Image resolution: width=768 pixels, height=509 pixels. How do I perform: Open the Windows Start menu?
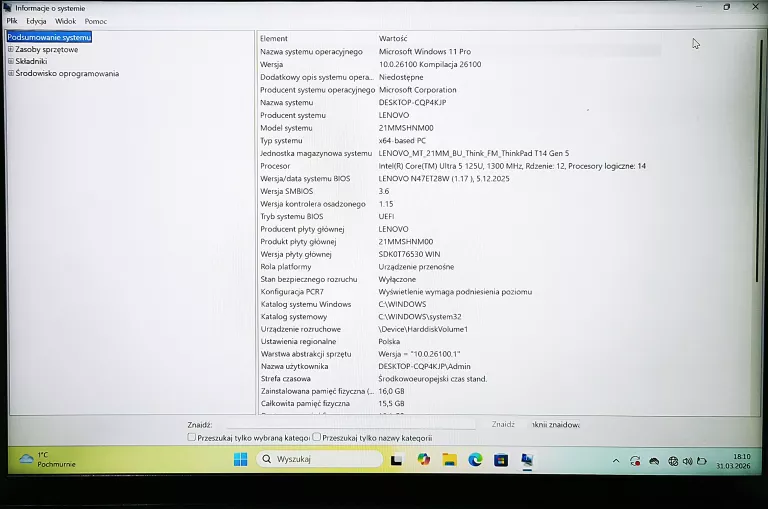[240, 460]
